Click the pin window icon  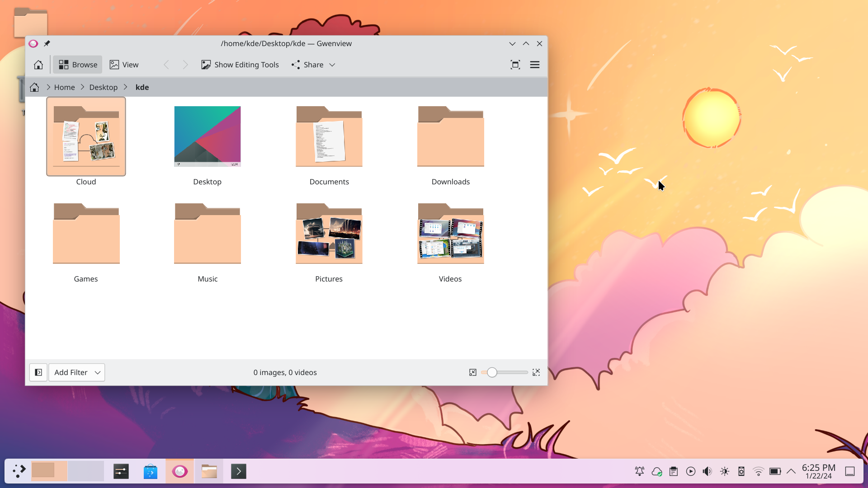click(47, 43)
